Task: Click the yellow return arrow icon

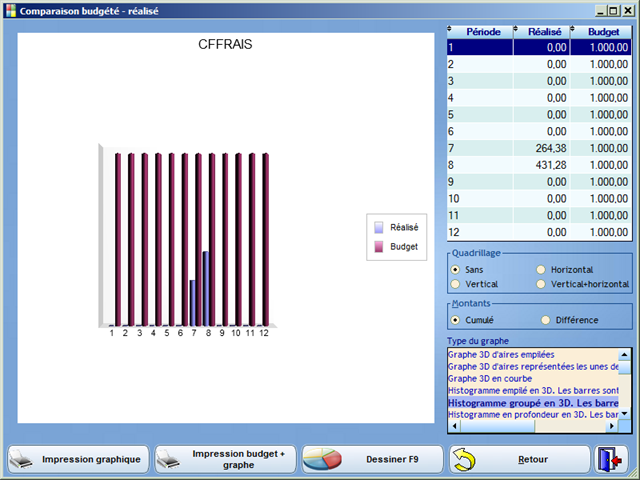Action: (467, 460)
